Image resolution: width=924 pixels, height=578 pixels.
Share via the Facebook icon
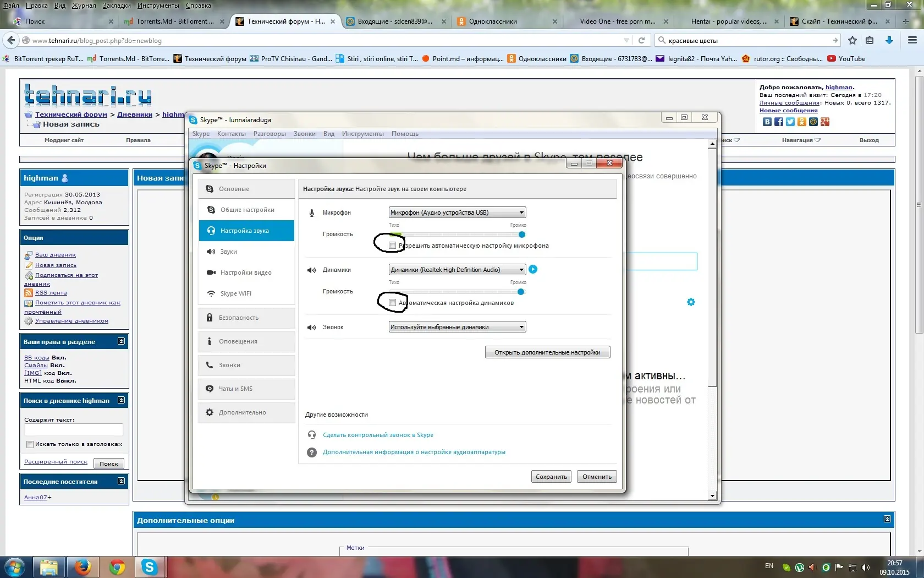click(x=779, y=122)
